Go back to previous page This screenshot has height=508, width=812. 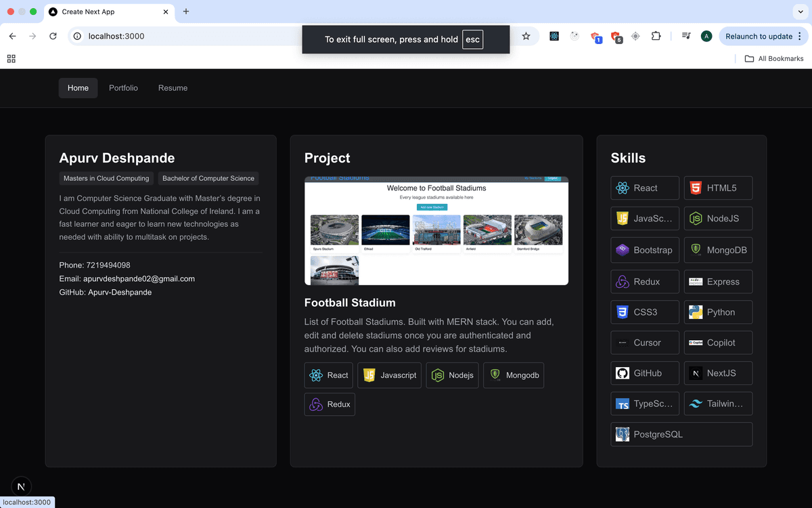click(12, 36)
